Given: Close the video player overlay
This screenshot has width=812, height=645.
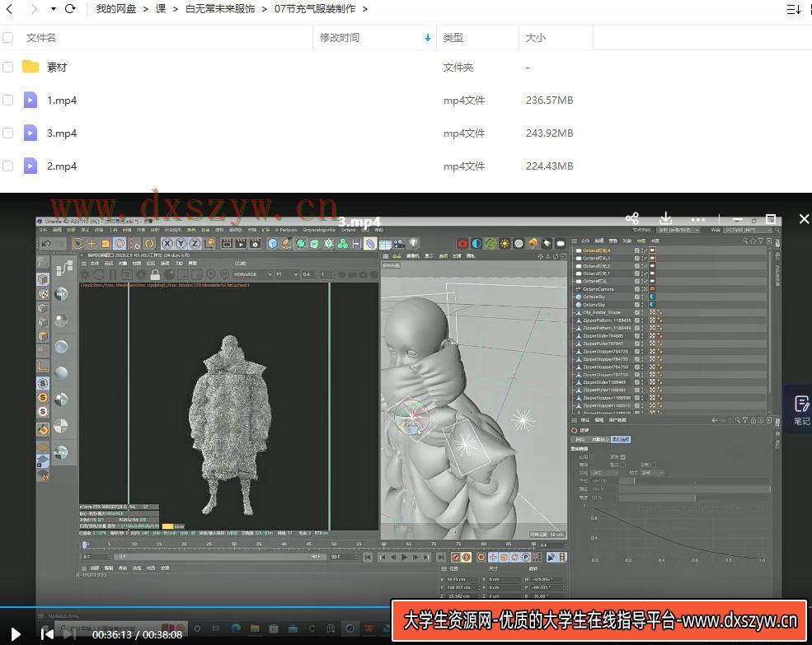Looking at the screenshot, I should click(804, 219).
